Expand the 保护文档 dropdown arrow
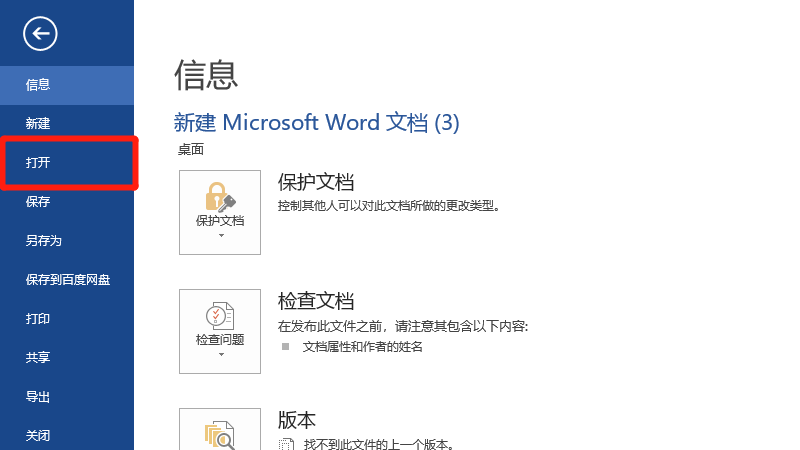Screen dimensions: 800x450 pos(220,236)
